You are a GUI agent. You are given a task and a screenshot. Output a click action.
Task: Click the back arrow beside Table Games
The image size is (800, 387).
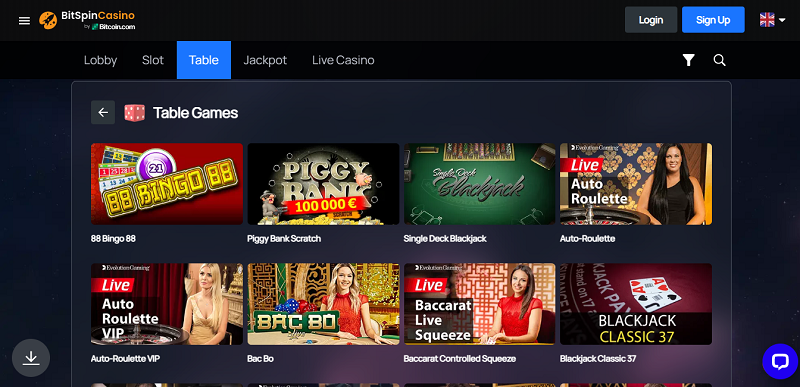[x=103, y=113]
